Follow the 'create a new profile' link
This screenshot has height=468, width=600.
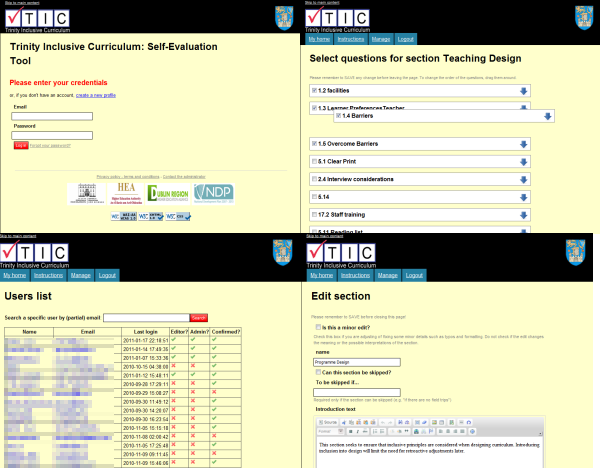coord(96,95)
